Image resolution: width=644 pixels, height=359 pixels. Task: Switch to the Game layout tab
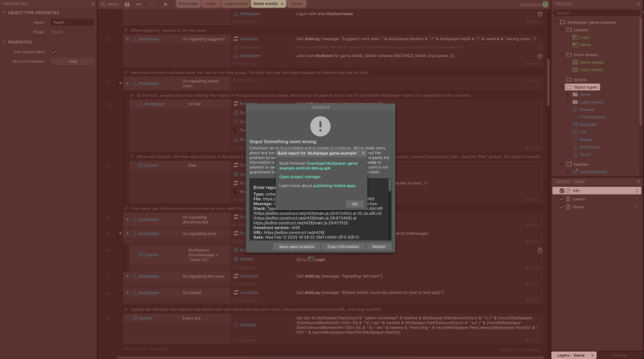tap(296, 4)
